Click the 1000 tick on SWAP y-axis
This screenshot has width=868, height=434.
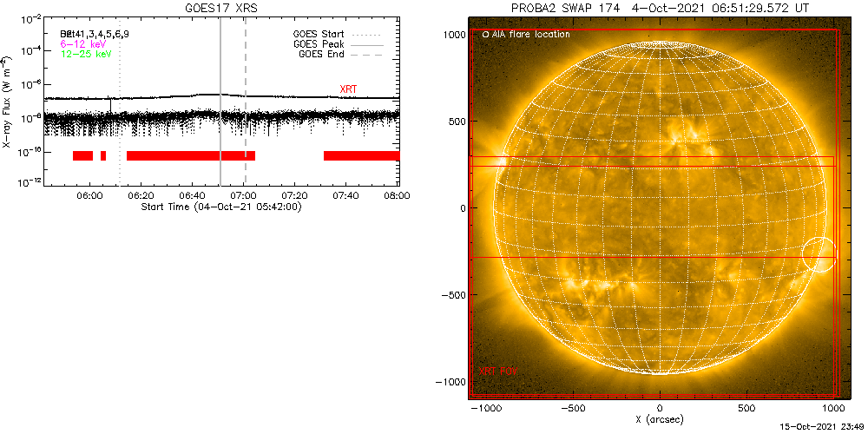click(455, 35)
